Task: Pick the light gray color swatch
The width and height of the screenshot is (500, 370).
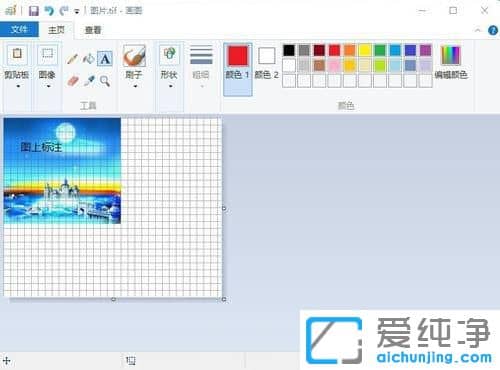Action: [x=304, y=65]
